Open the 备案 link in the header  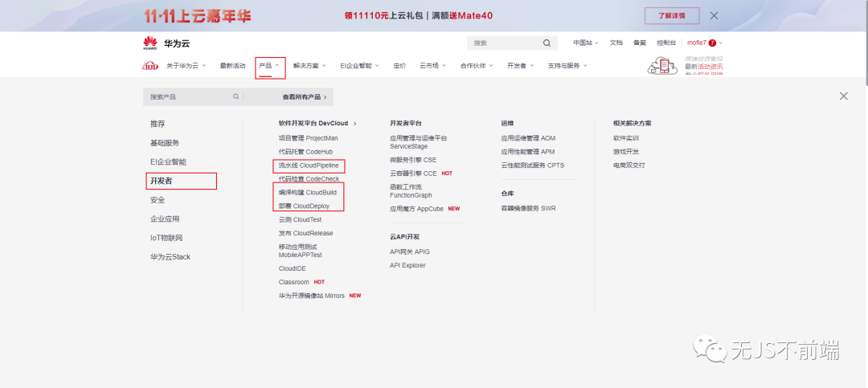click(640, 43)
